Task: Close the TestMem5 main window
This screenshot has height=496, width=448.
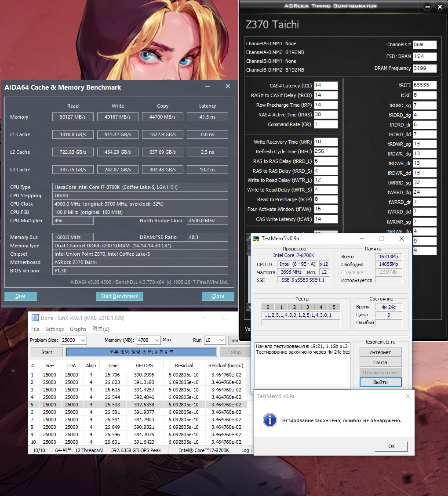Action: (x=402, y=239)
